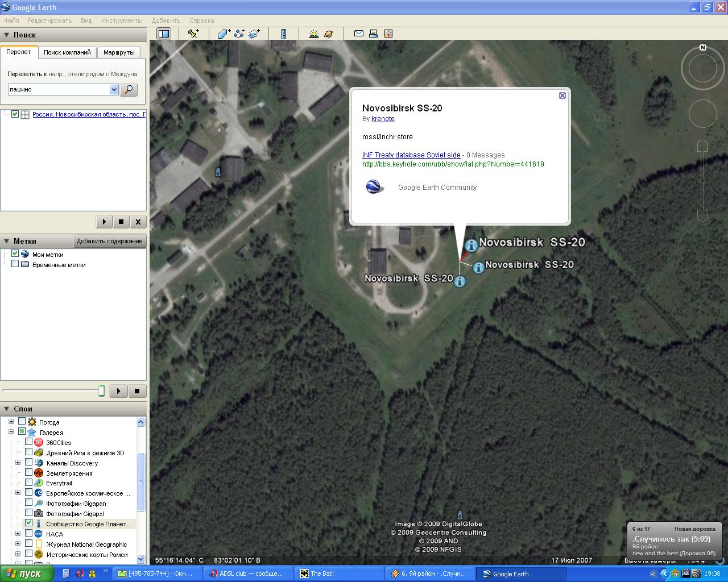728x582 pixels.
Task: Enable the Погода layer checkbox
Action: point(22,422)
